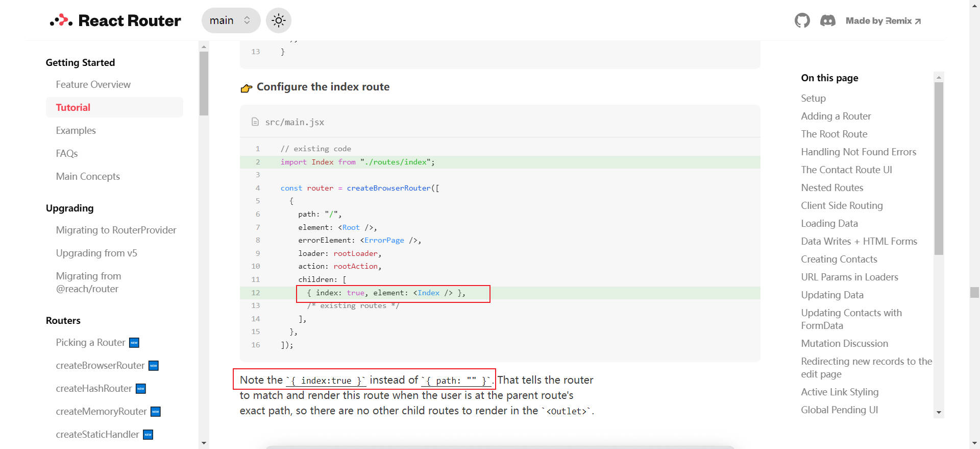Click the On this page panel down arrow
Image resolution: width=980 pixels, height=449 pixels.
point(938,412)
